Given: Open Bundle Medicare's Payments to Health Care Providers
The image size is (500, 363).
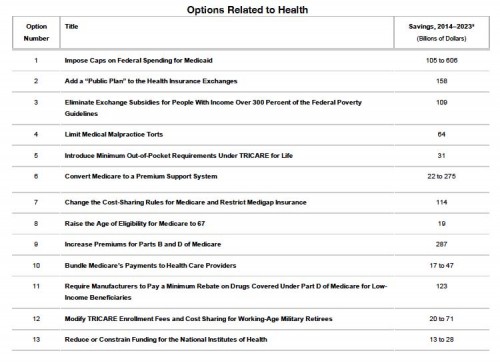Looking at the screenshot, I should click(150, 265).
